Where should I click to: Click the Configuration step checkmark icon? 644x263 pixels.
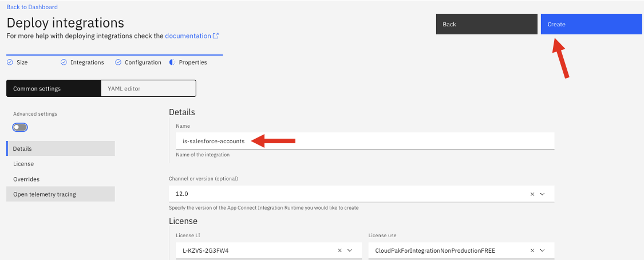pos(118,62)
